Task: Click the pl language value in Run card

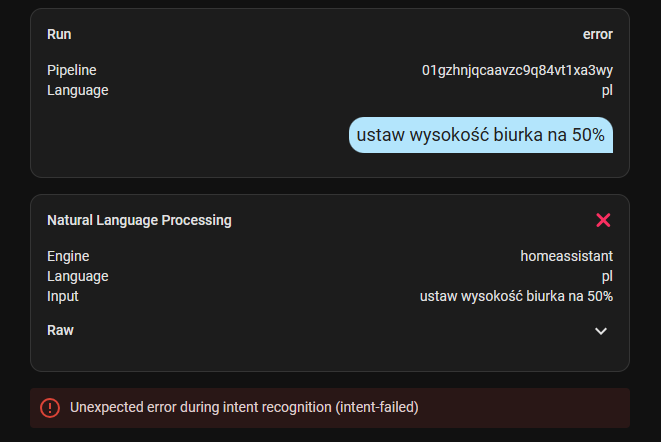Action: coord(607,90)
